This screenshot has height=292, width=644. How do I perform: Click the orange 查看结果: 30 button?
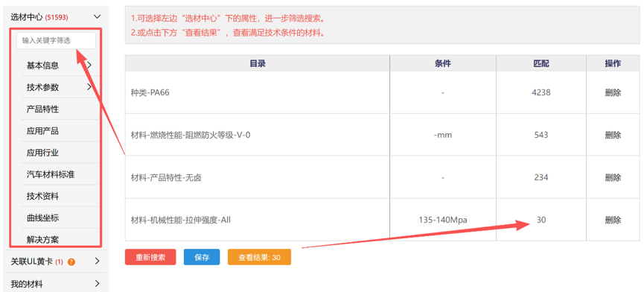coord(259,257)
